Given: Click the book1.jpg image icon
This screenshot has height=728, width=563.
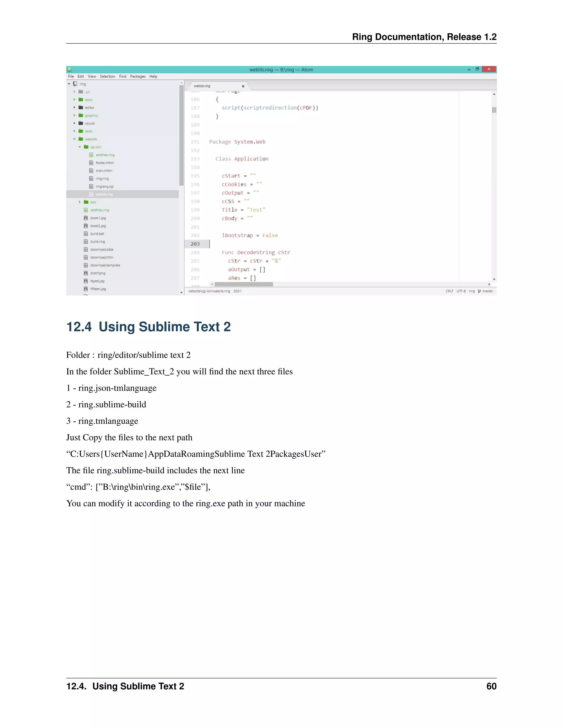Looking at the screenshot, I should 86,218.
